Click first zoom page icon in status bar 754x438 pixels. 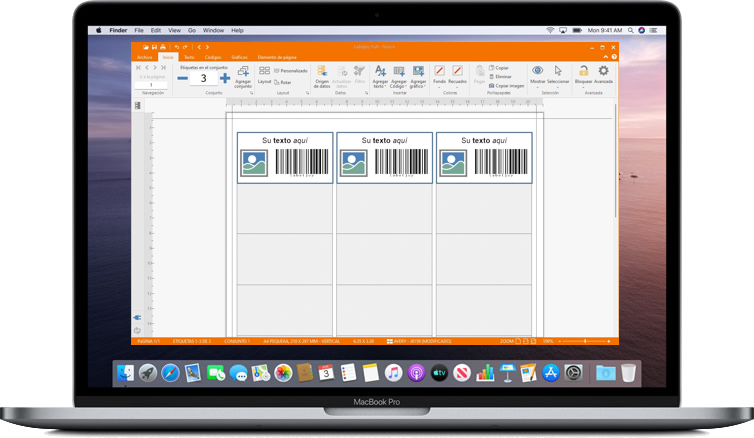coord(518,341)
